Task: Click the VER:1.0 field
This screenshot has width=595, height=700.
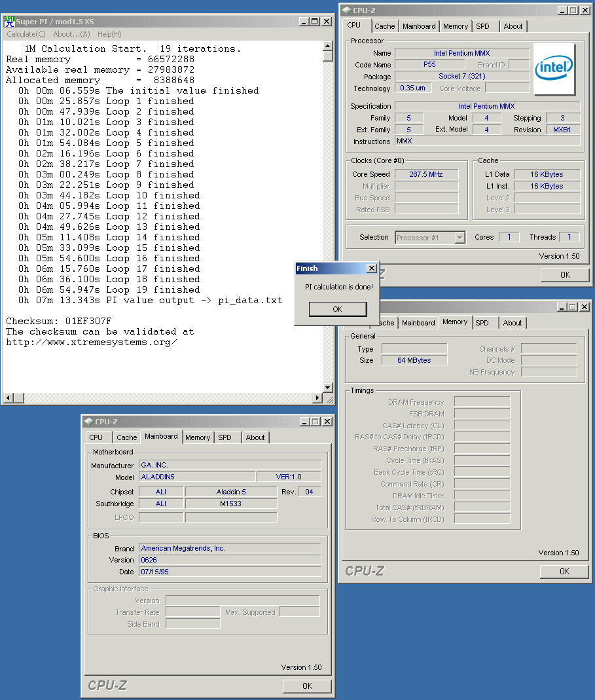Action: (x=289, y=477)
